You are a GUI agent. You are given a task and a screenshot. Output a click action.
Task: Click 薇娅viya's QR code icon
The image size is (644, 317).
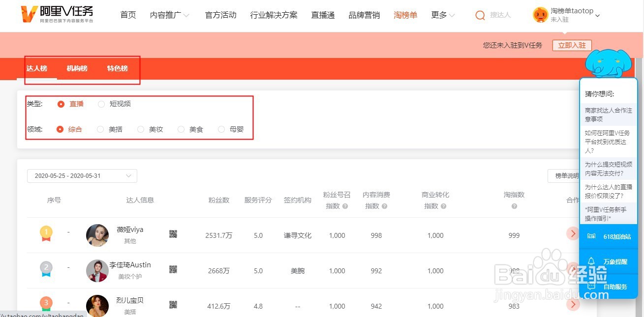173,235
